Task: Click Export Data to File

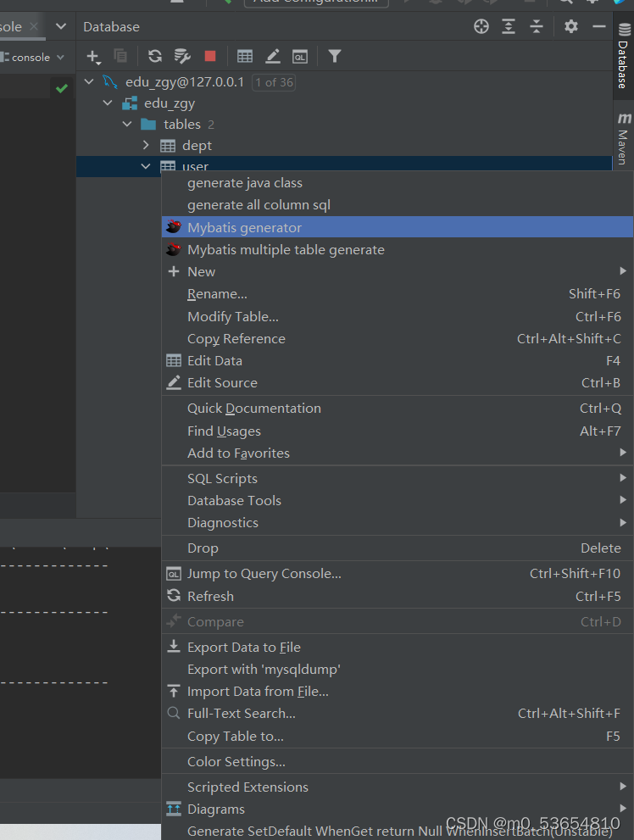Action: [398, 647]
